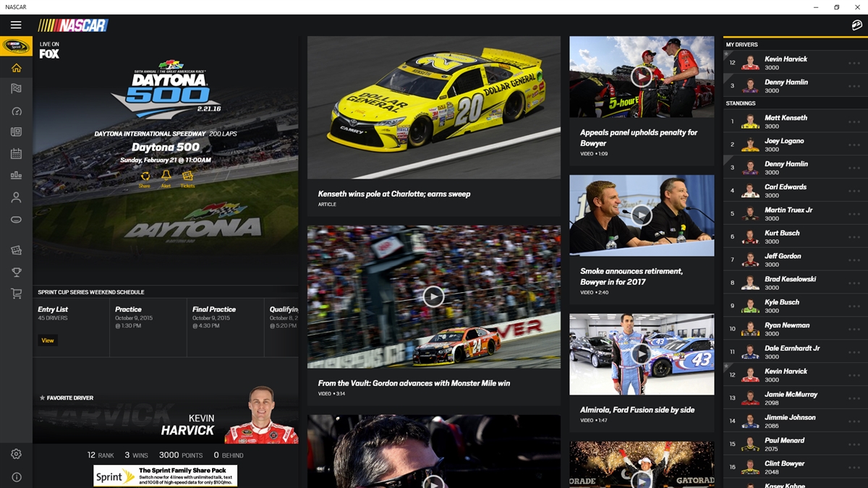Click the Sprint logo icon at top right
The width and height of the screenshot is (868, 488).
[856, 25]
